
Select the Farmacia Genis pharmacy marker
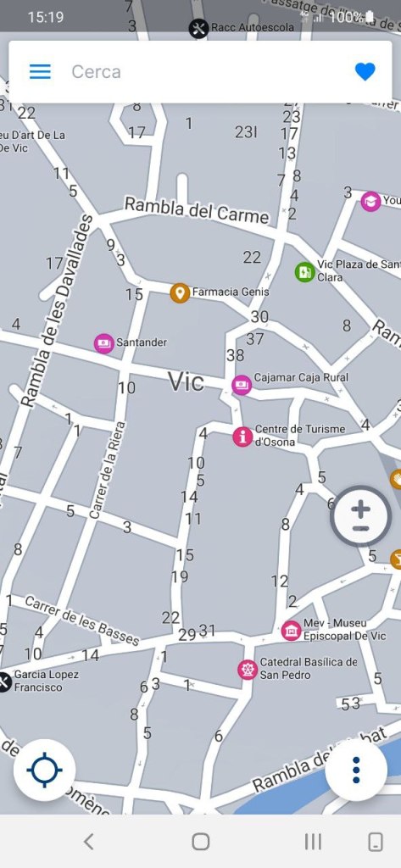coord(180,292)
